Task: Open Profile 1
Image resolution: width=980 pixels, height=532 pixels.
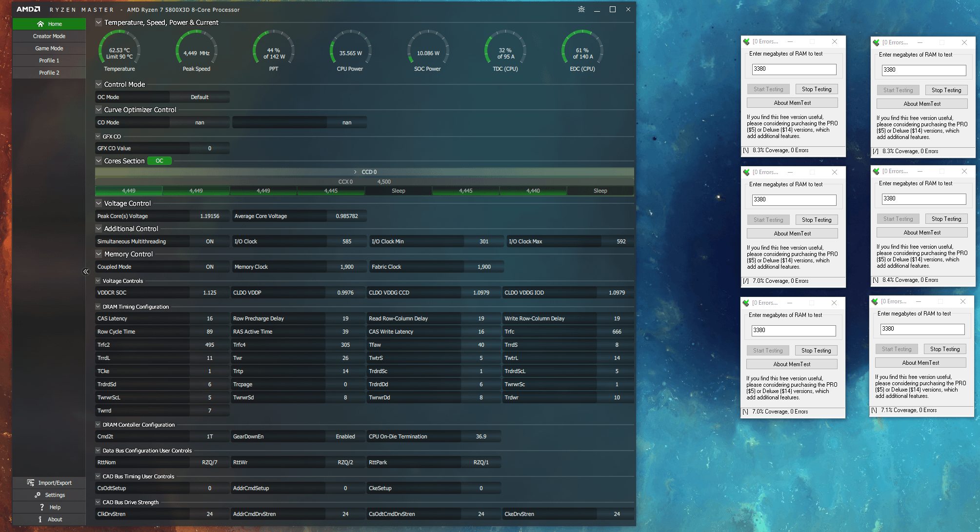Action: click(x=49, y=60)
